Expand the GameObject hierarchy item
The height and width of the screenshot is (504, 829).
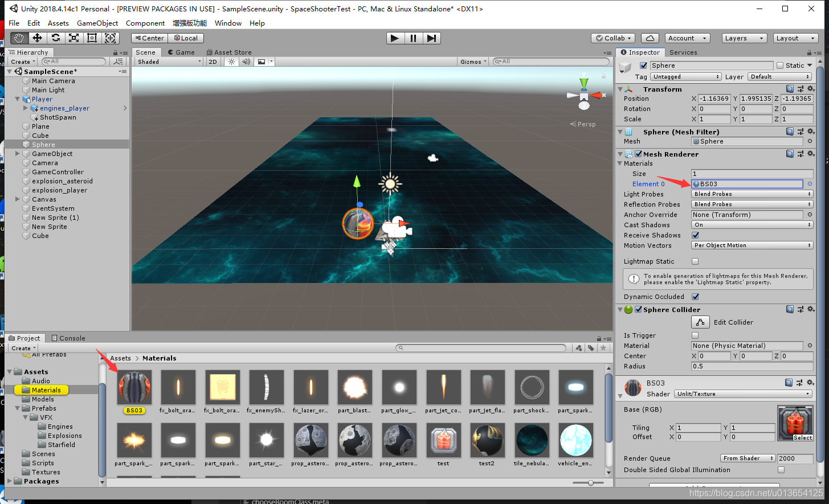(18, 154)
